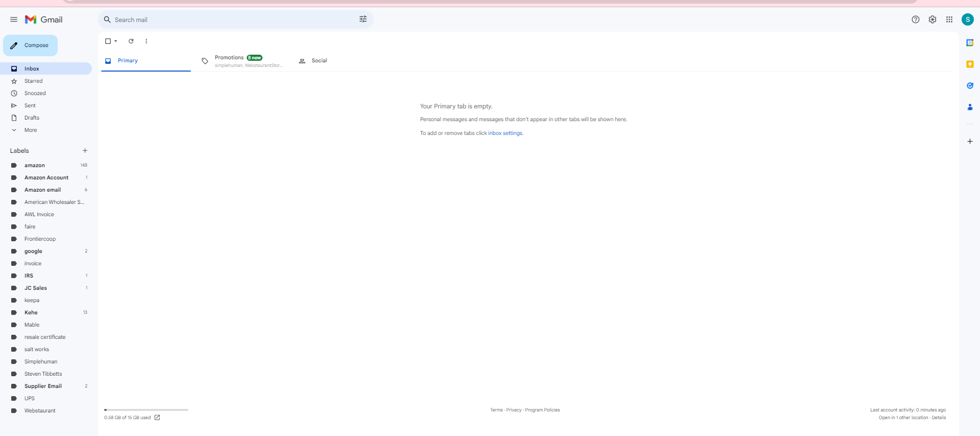Open the account avatar S
The image size is (980, 436).
click(x=968, y=19)
